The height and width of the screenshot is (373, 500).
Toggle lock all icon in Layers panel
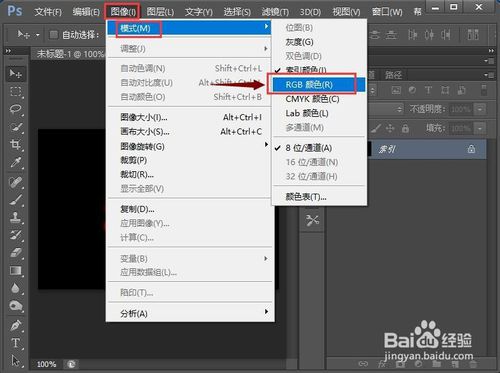405,128
